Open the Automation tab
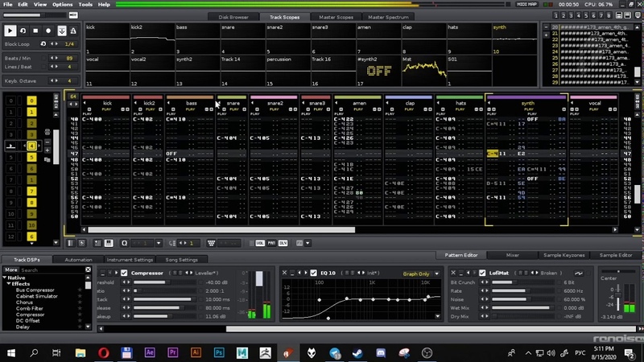The width and height of the screenshot is (644, 362). pos(78,260)
